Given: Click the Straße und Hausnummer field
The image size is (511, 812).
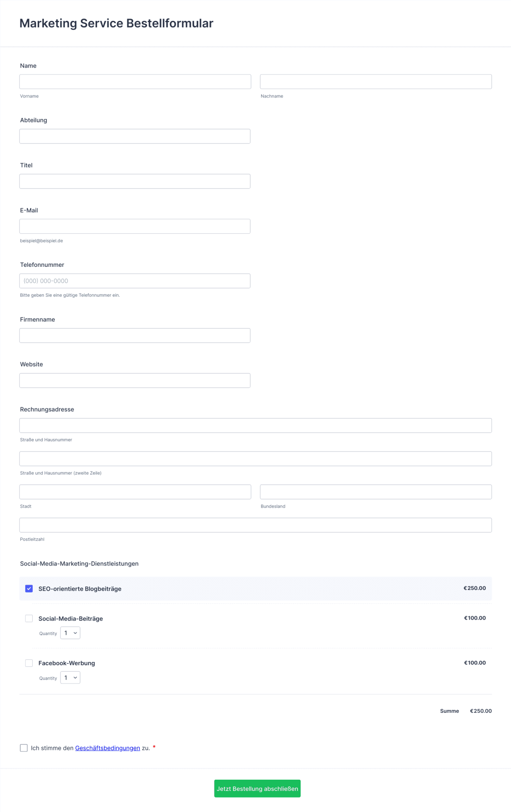Looking at the screenshot, I should coord(255,425).
